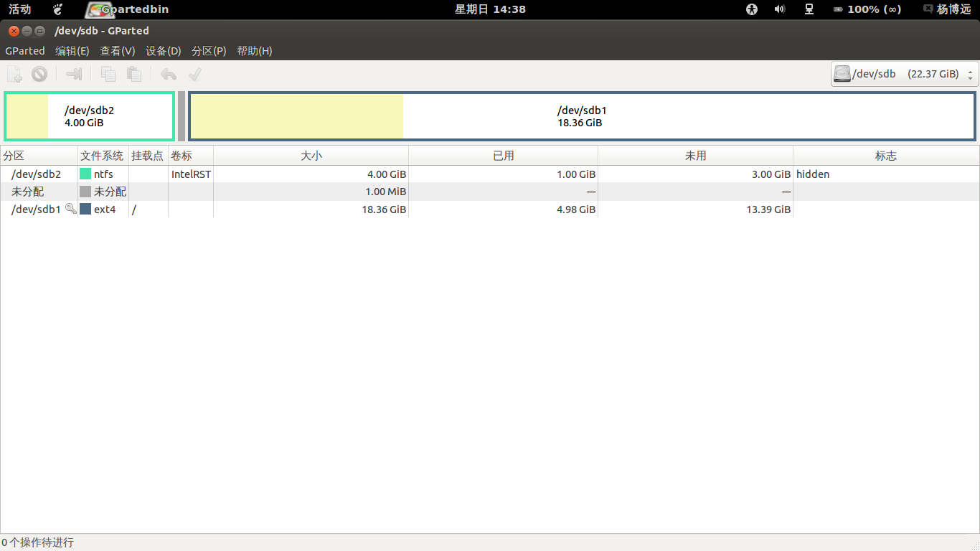Image resolution: width=980 pixels, height=551 pixels.
Task: Click the 文件系统 column header
Action: (103, 156)
